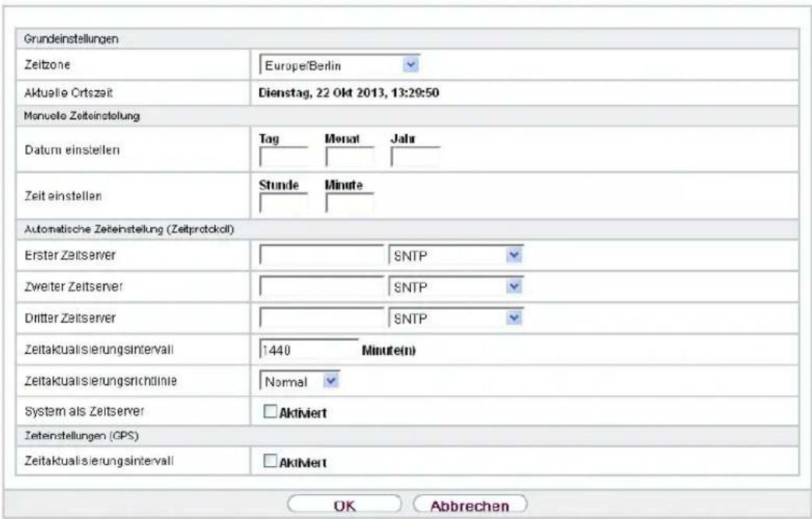The width and height of the screenshot is (812, 519).
Task: Focus the Zweiter Zeitserver address field
Action: click(x=322, y=286)
